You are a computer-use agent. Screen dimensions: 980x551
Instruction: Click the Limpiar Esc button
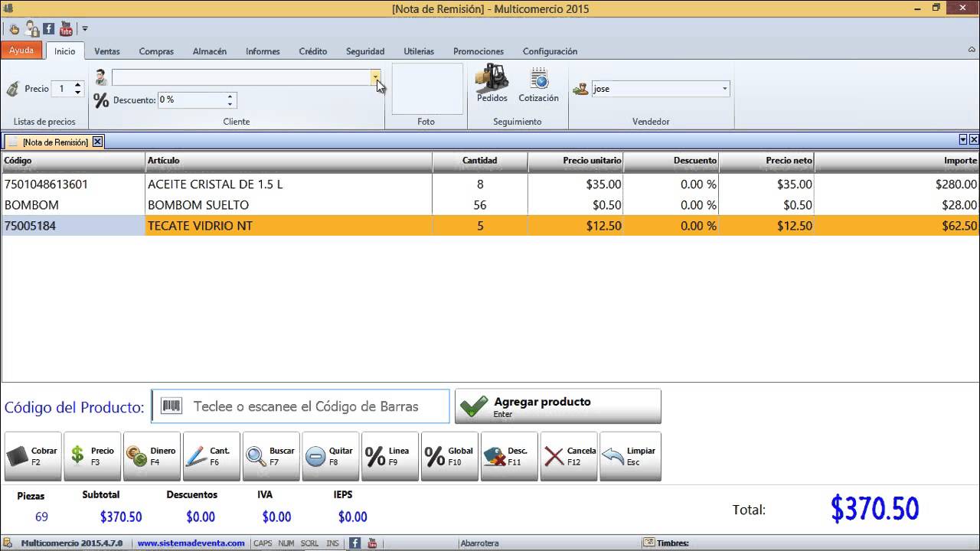pyautogui.click(x=629, y=457)
